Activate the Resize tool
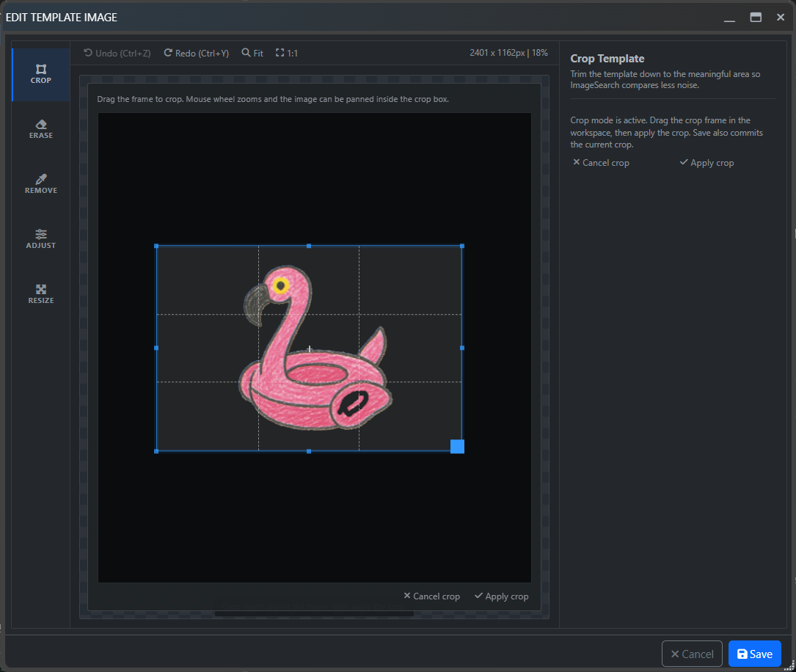The height and width of the screenshot is (672, 796). pos(40,294)
